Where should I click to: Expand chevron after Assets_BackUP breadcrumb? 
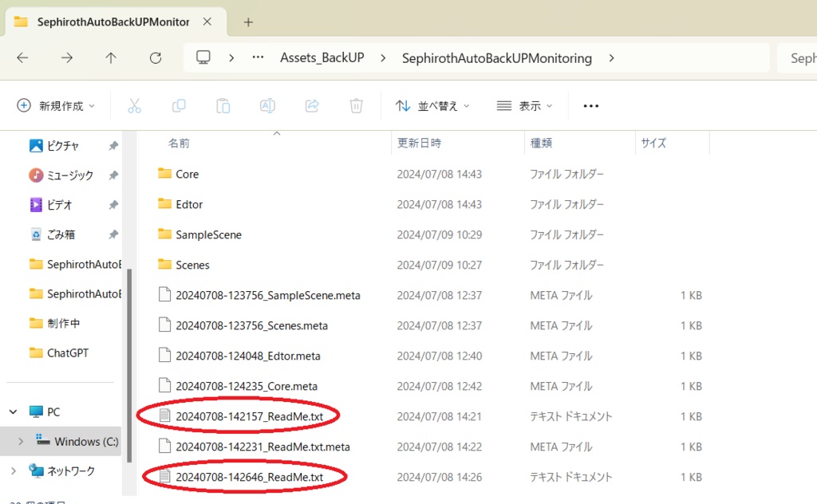pyautogui.click(x=383, y=57)
